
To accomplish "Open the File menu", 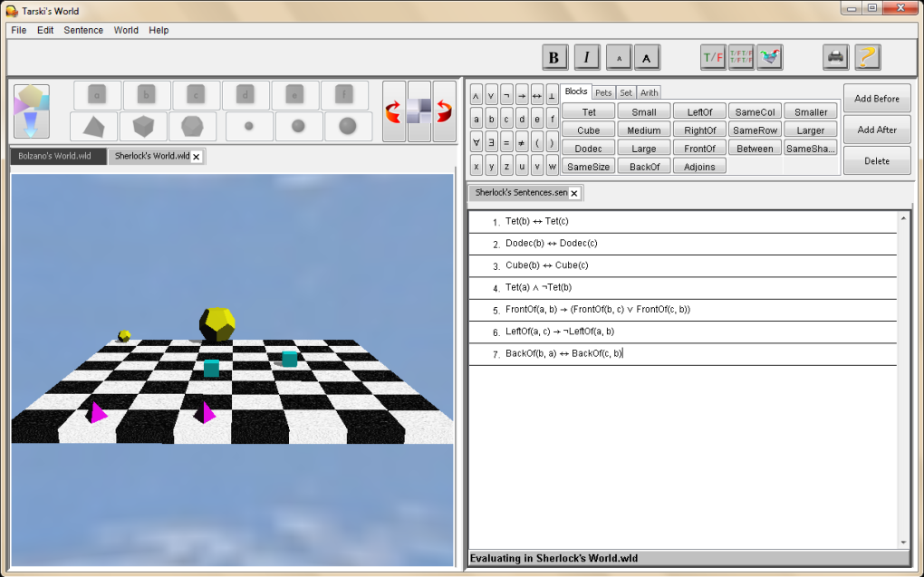I will pyautogui.click(x=19, y=30).
